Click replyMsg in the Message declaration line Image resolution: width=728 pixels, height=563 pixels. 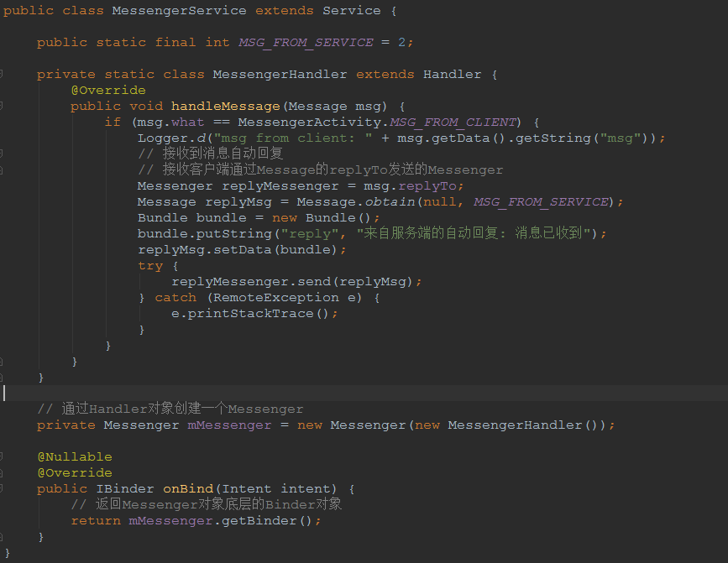(x=238, y=202)
